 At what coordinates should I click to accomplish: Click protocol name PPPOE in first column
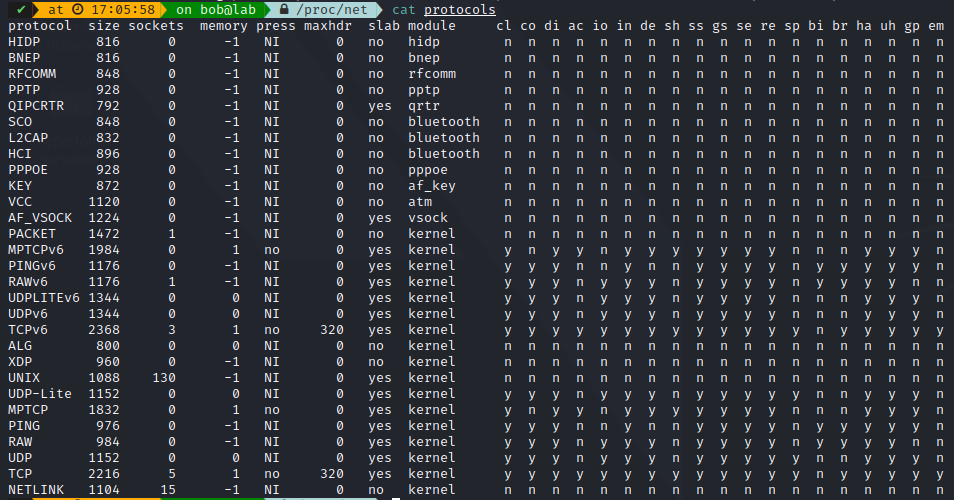click(x=28, y=170)
